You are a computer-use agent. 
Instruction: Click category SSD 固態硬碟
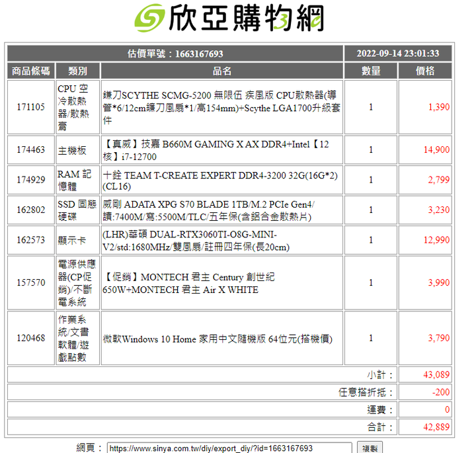click(77, 210)
